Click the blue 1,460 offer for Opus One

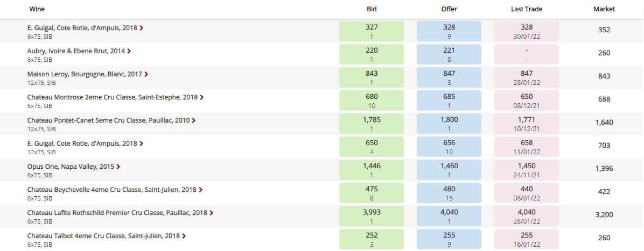(449, 170)
